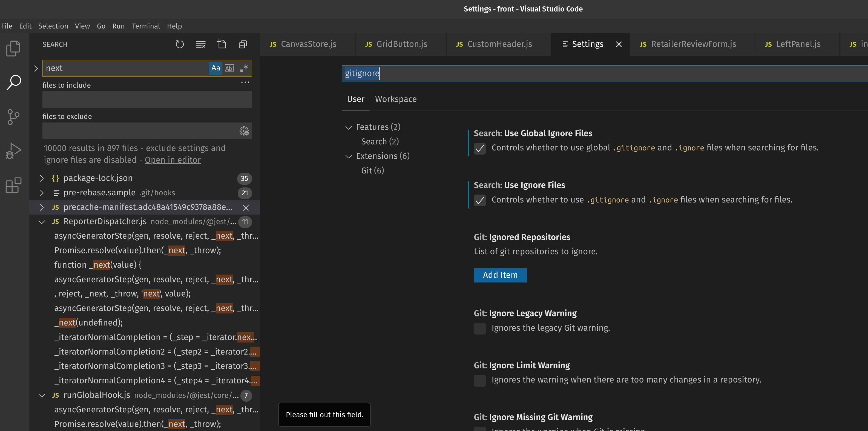
Task: Clear all search results
Action: point(200,44)
